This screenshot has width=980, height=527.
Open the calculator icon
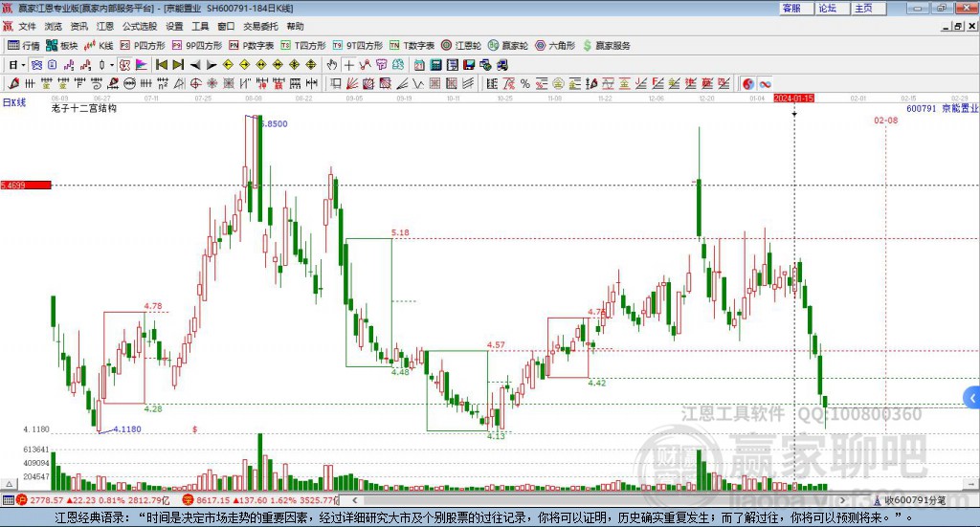[435, 65]
